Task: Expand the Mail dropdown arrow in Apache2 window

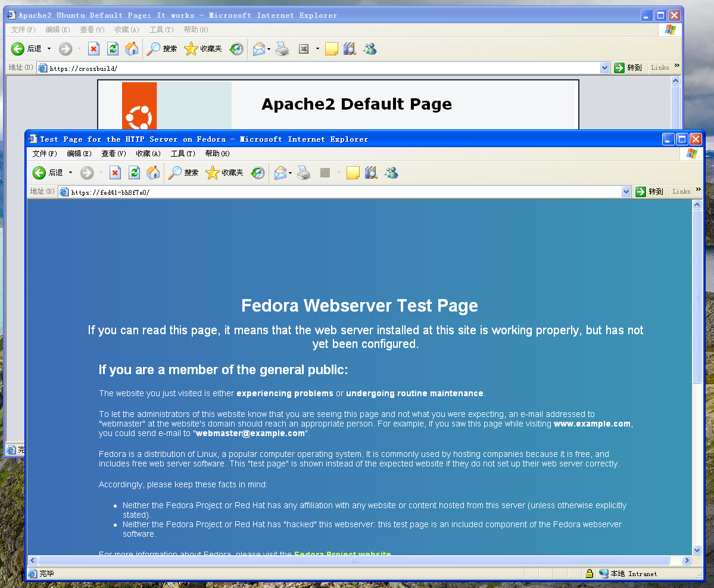Action: click(x=269, y=49)
